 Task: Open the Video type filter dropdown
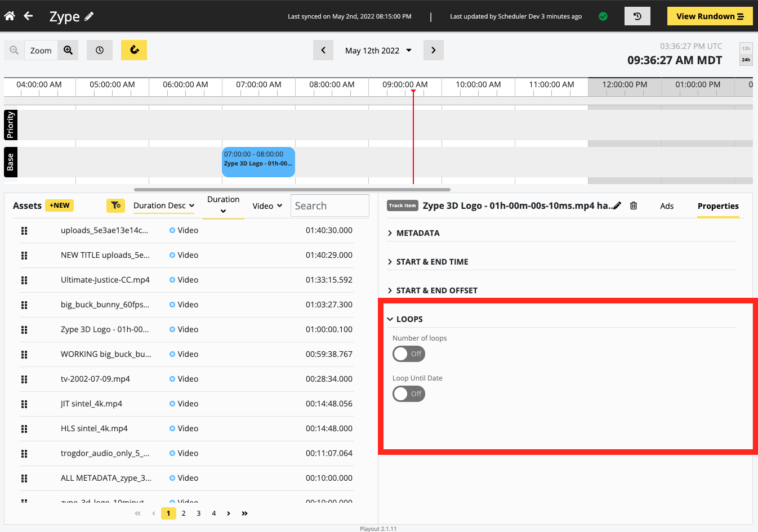(267, 206)
